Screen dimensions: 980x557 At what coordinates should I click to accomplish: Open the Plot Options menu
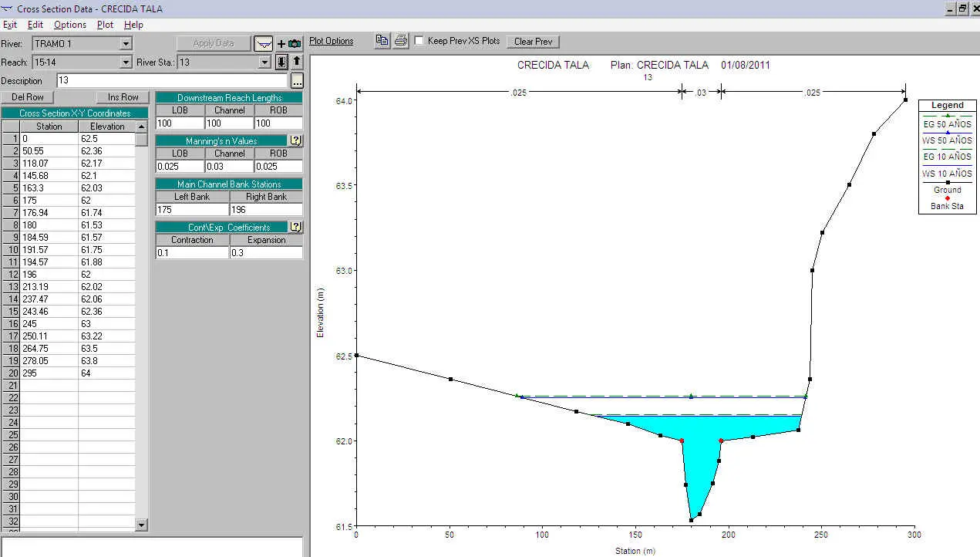tap(332, 41)
